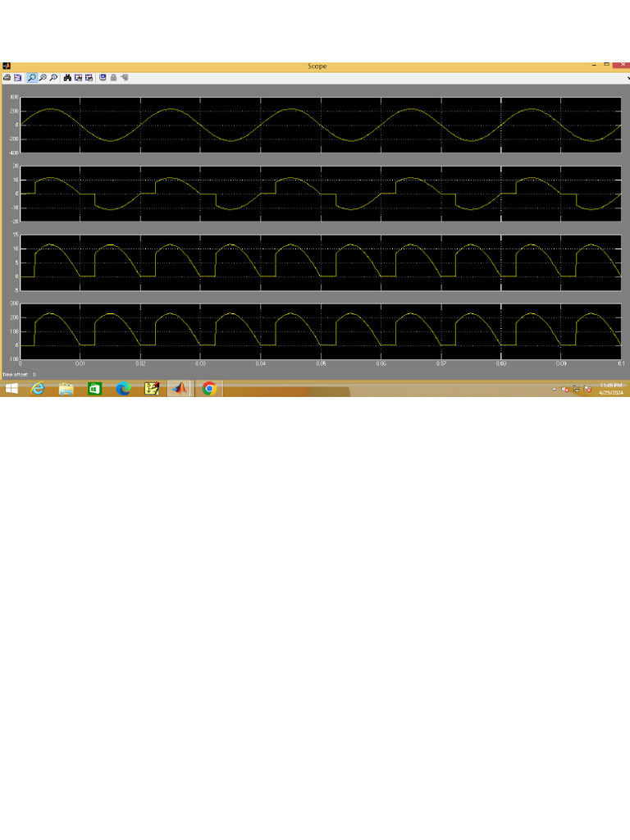Open the taskbar clock and date
Viewport: 630px width, 840px height.
(611, 389)
